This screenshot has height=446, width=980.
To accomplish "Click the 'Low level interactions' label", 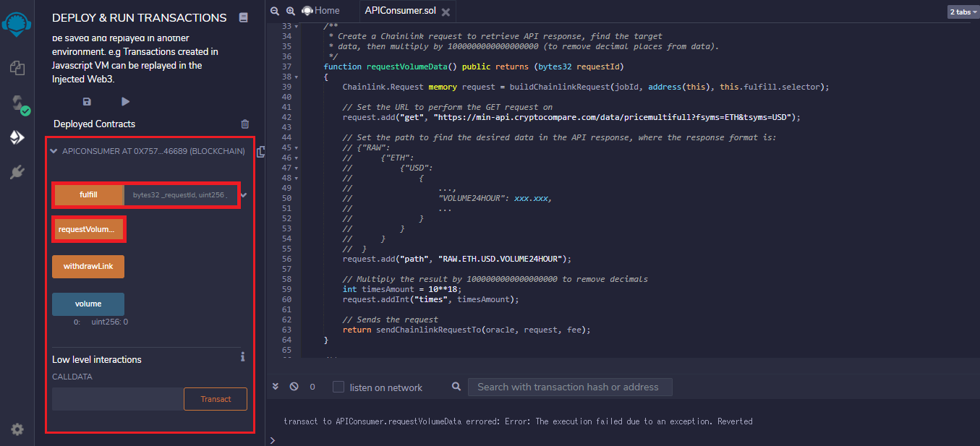I will click(x=97, y=359).
